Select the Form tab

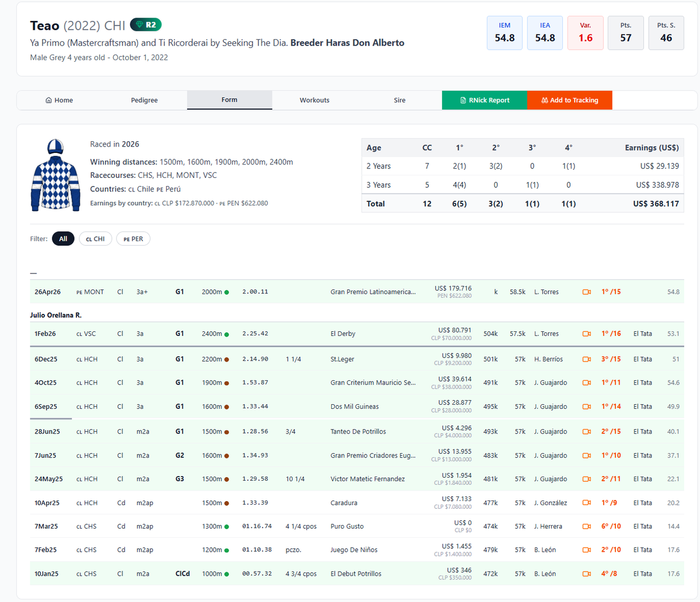tap(229, 100)
